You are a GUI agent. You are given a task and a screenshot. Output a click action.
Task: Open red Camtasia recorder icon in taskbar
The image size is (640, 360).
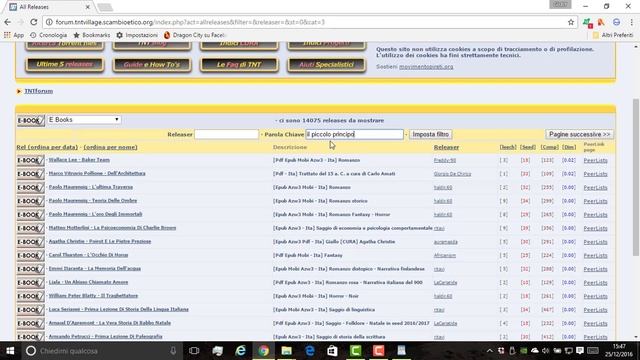(378, 351)
